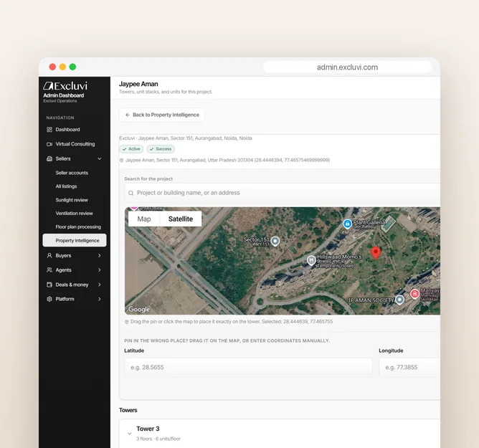Open Virtual Consulting page
The image size is (479, 448).
[75, 144]
